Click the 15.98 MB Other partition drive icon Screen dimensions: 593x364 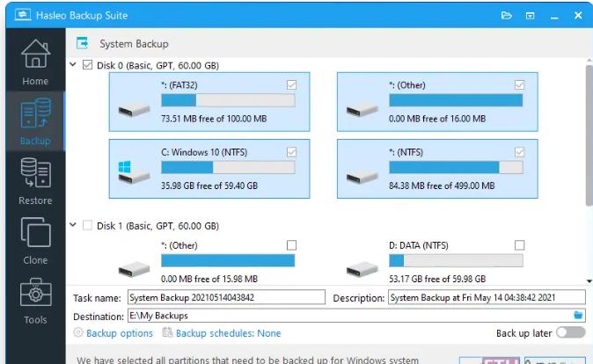point(134,270)
